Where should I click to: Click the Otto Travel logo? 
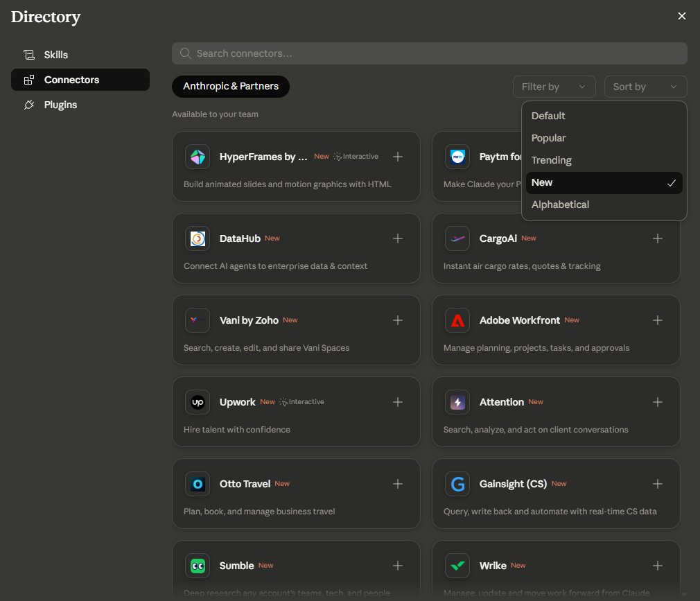(198, 484)
